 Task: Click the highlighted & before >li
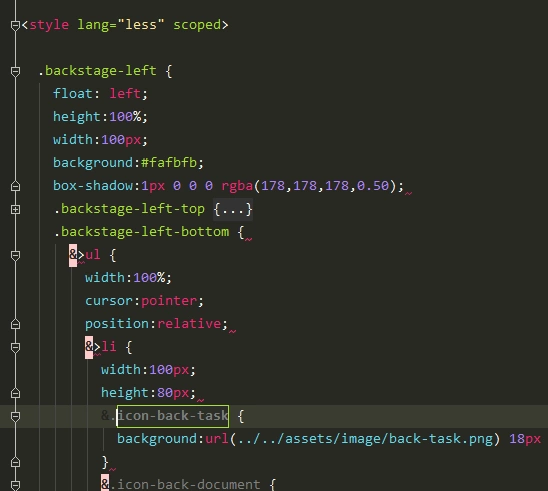click(89, 347)
